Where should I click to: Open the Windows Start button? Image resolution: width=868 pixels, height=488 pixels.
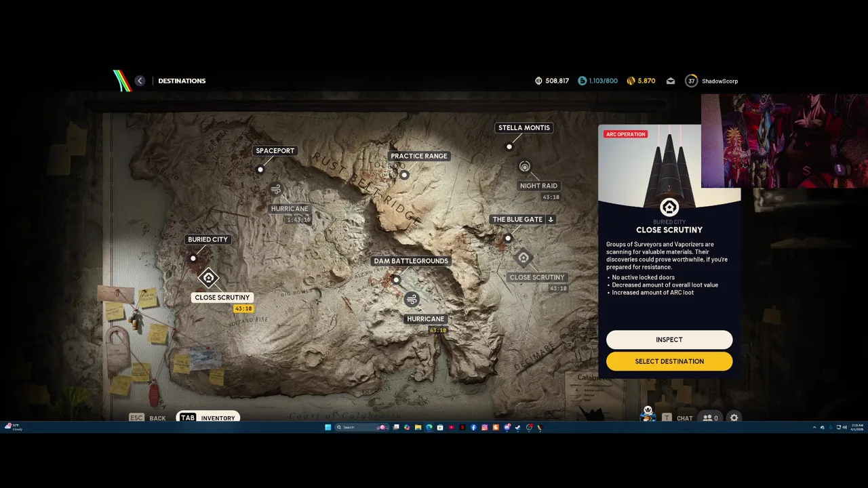(328, 427)
